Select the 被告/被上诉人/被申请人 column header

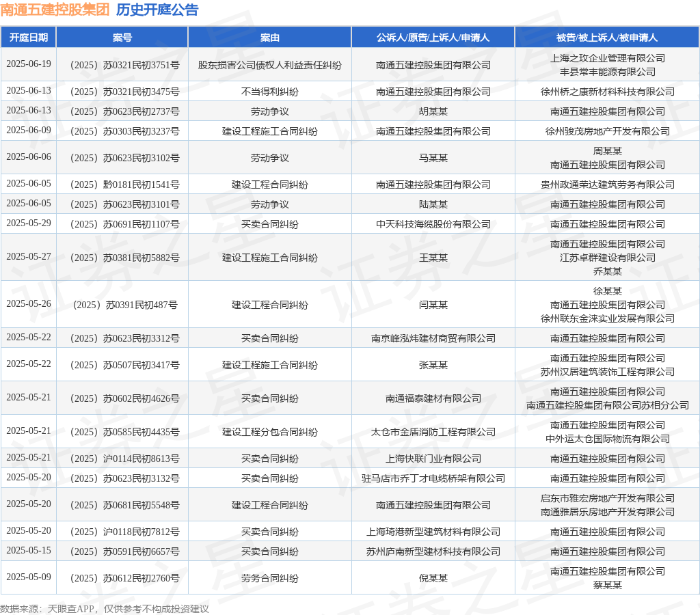coord(607,38)
